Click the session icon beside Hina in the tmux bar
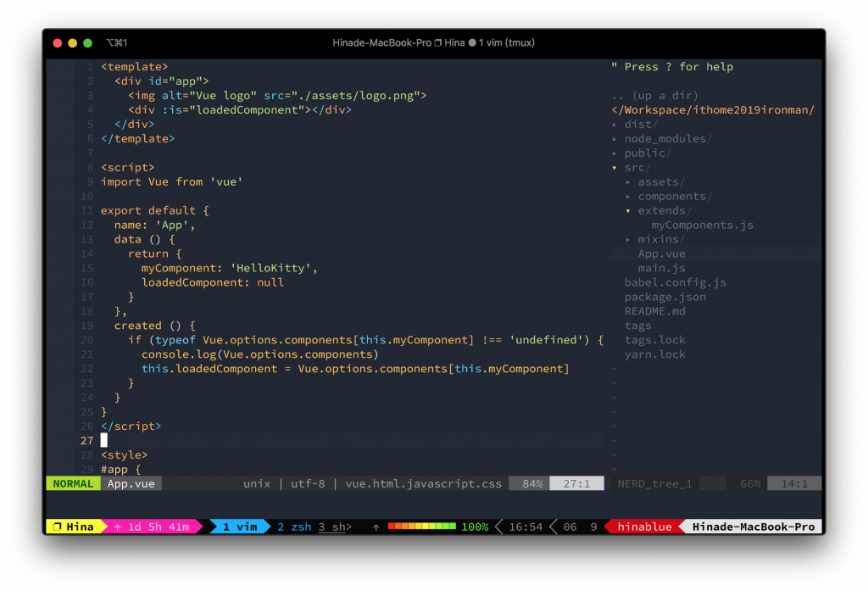Image resolution: width=868 pixels, height=591 pixels. click(x=57, y=527)
